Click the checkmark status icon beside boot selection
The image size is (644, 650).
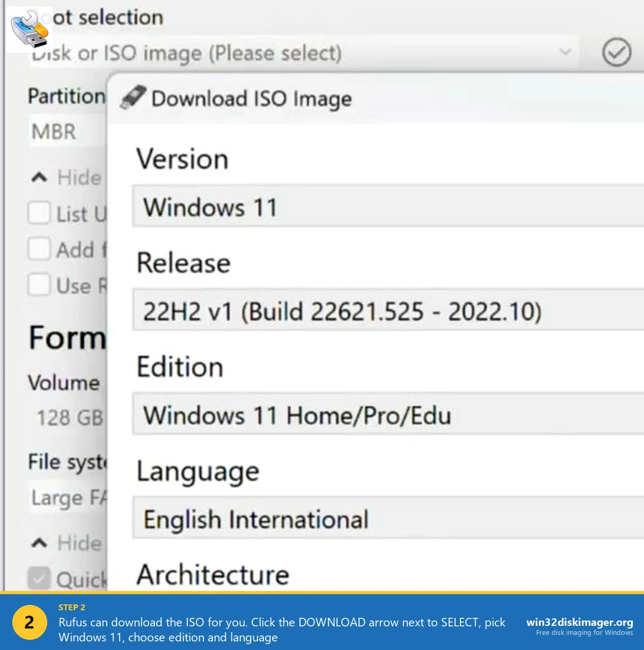[x=616, y=53]
